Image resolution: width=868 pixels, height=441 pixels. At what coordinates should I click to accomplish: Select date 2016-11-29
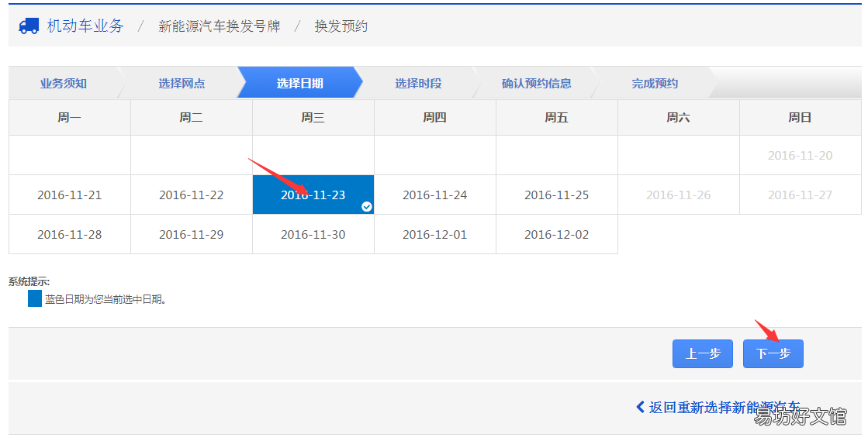tap(192, 235)
